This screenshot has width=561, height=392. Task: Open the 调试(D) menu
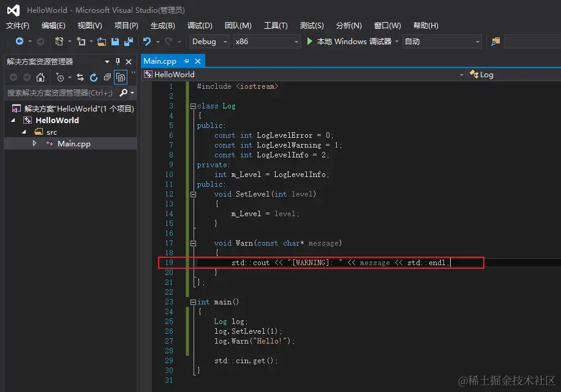(200, 25)
